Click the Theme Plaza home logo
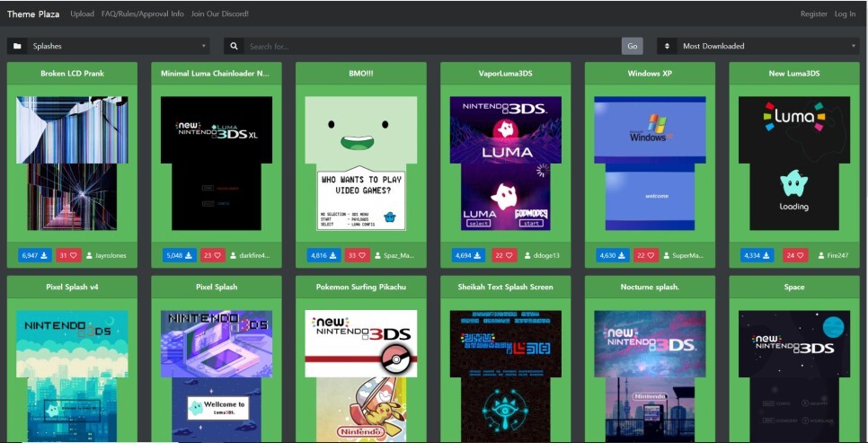 [33, 13]
